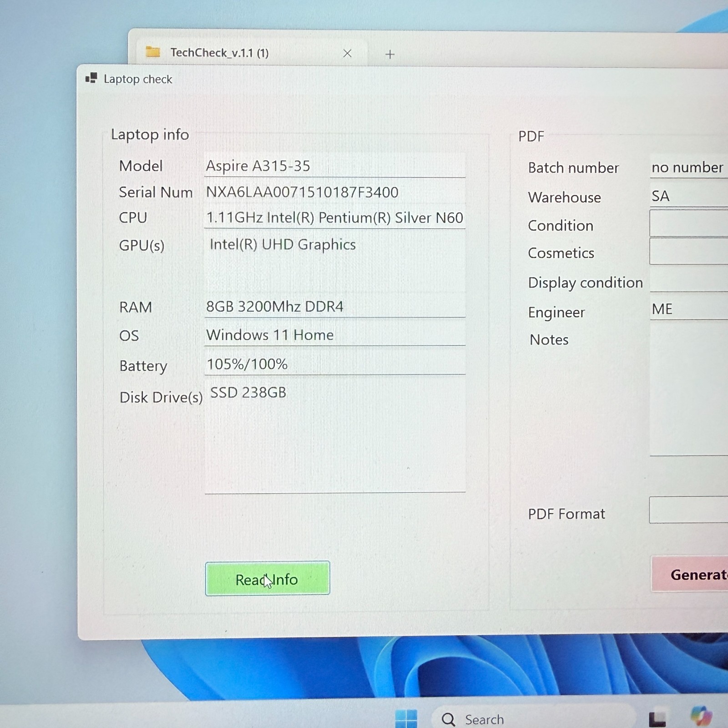Click the Battery field 105%/100%
The width and height of the screenshot is (728, 728).
(335, 364)
